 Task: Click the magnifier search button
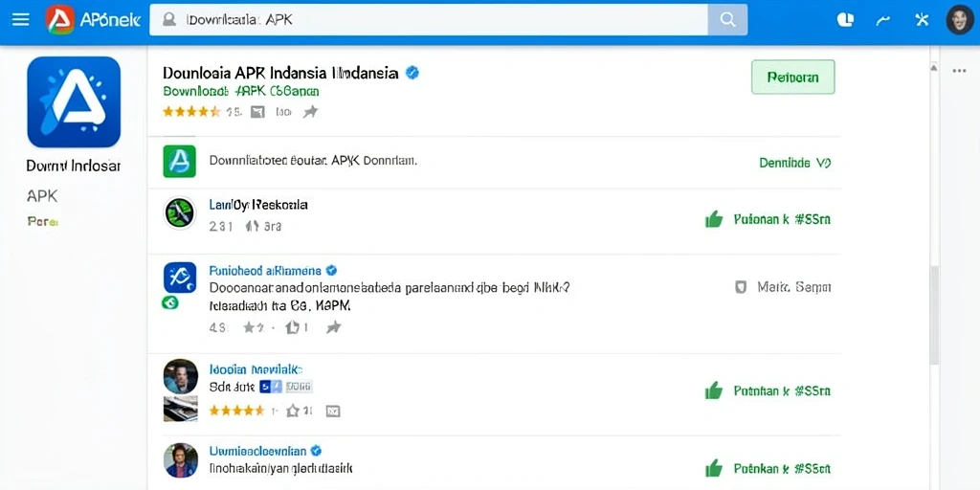click(x=727, y=19)
